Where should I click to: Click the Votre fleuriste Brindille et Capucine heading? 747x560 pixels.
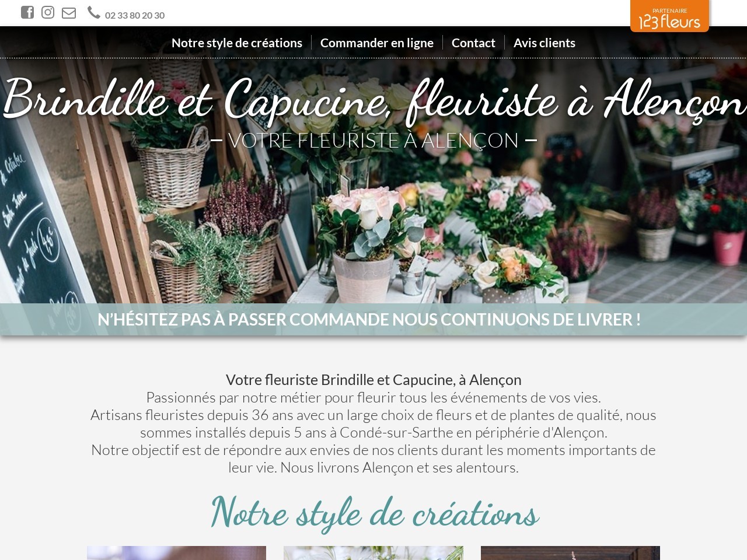pyautogui.click(x=373, y=380)
